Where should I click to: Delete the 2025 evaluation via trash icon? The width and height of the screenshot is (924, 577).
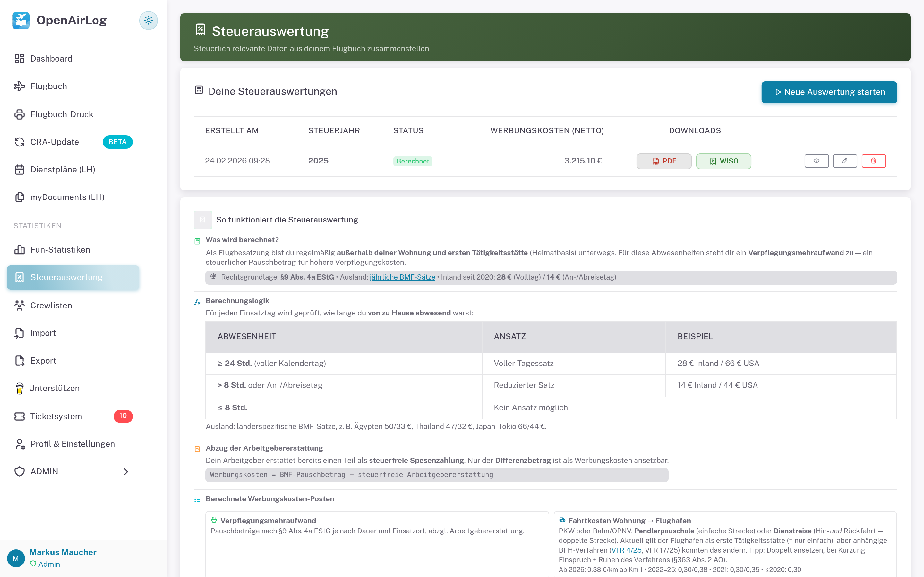[874, 161]
